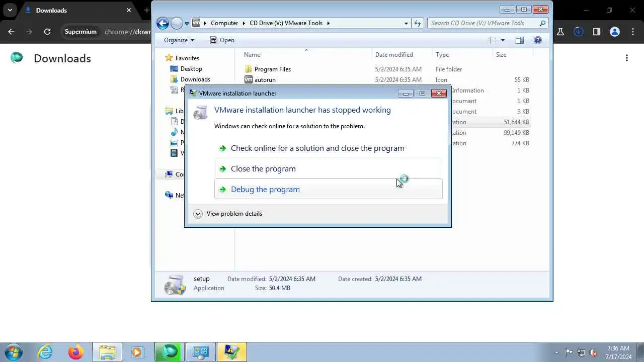Launch Firefox from taskbar
644x362 pixels.
point(76,352)
